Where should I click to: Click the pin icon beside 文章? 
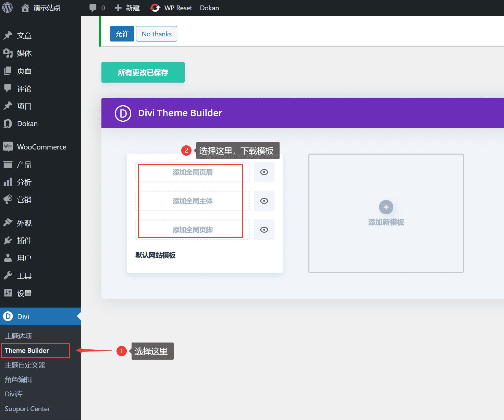point(8,35)
